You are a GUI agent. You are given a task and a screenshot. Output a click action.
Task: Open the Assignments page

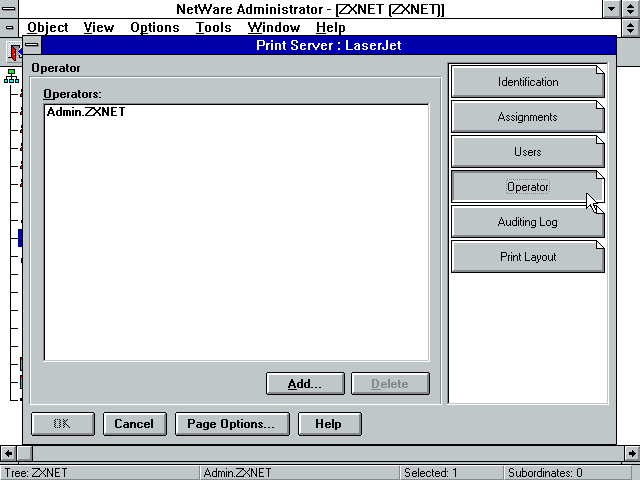[527, 117]
